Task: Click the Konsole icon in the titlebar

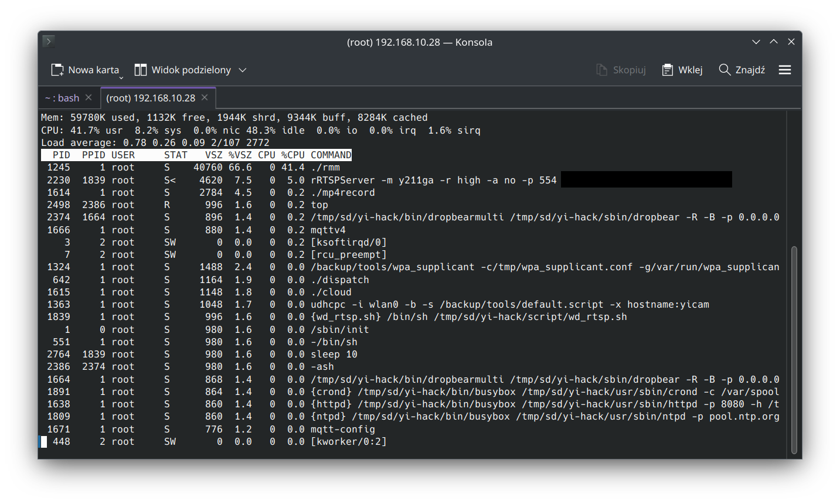Action: pyautogui.click(x=47, y=41)
